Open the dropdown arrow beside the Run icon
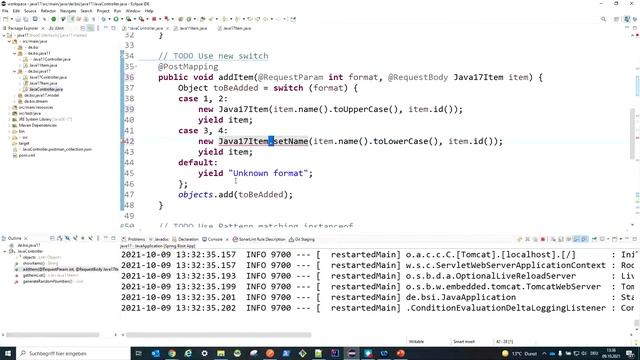Screen dimensions: 640x360 click(x=122, y=19)
